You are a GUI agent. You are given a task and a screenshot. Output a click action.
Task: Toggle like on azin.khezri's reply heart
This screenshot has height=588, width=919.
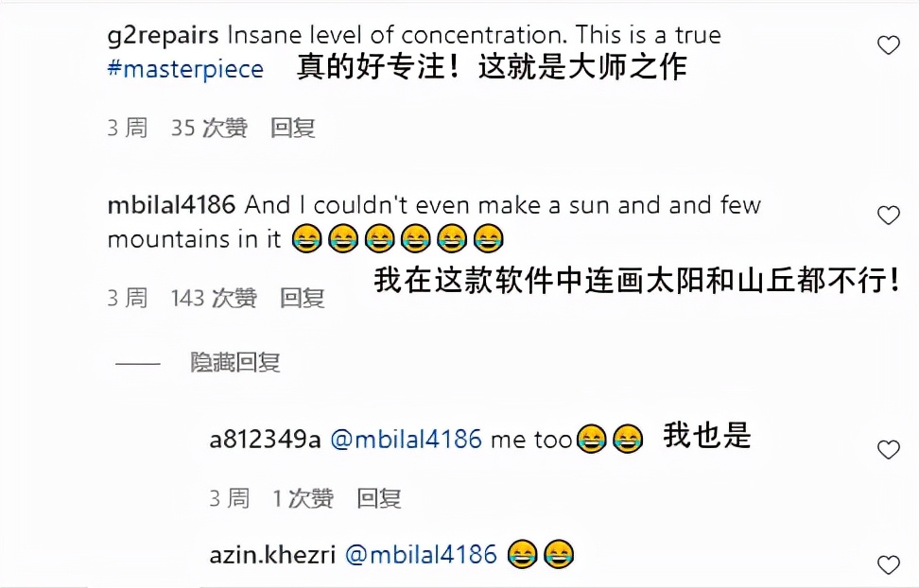click(887, 562)
